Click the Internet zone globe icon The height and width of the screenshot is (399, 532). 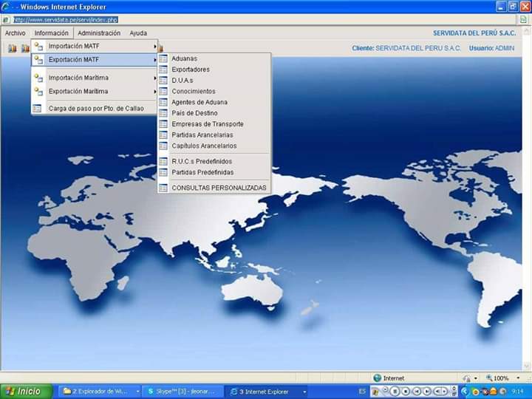click(377, 378)
